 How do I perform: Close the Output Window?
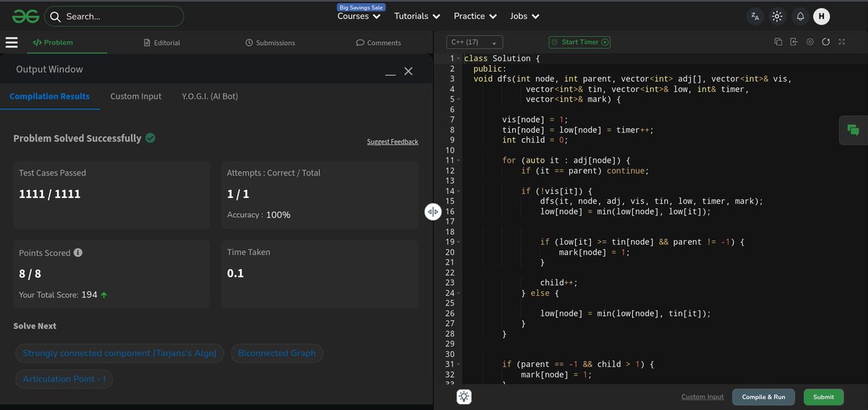pos(408,71)
